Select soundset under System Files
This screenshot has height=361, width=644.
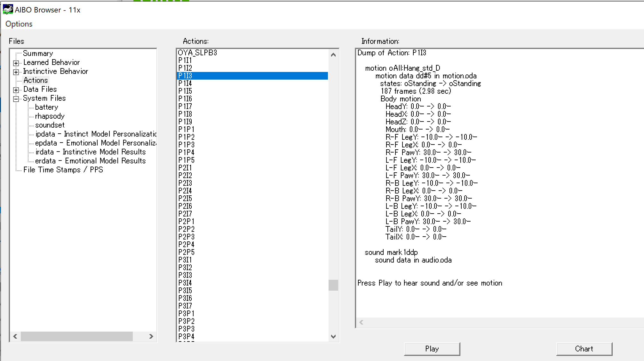(x=50, y=125)
